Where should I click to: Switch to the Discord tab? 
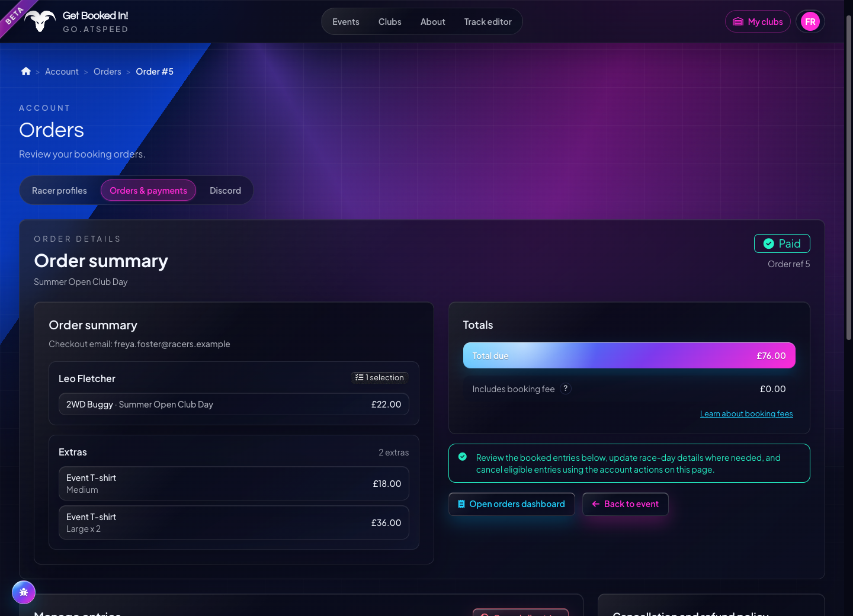point(225,190)
